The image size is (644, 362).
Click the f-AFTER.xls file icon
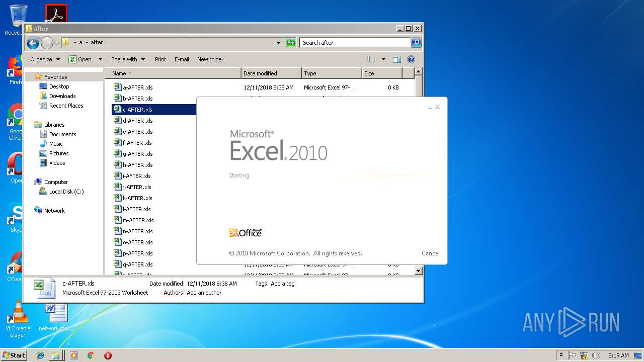click(117, 142)
